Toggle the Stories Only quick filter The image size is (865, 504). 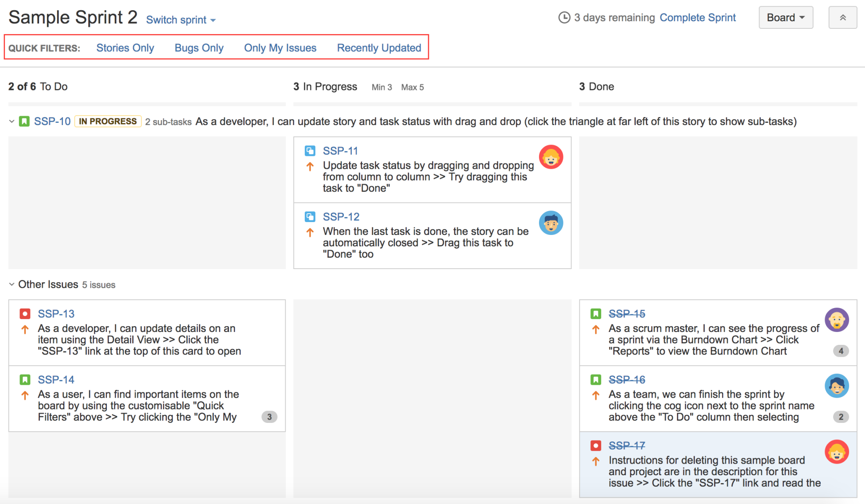[x=125, y=48]
